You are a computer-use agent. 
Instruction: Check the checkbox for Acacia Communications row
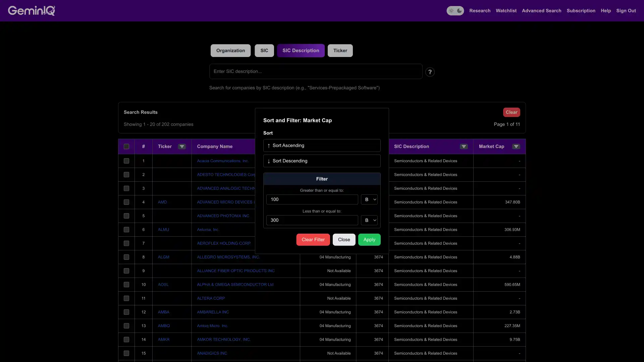[126, 161]
